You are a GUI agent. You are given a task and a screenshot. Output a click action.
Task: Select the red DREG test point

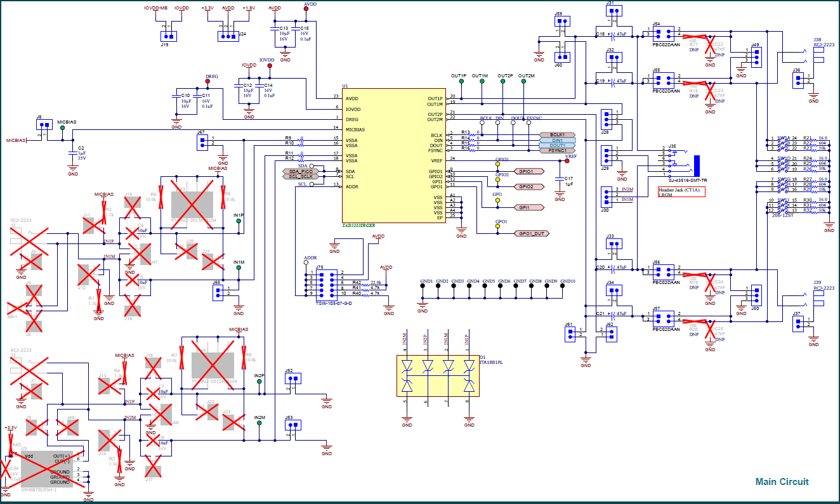208,82
